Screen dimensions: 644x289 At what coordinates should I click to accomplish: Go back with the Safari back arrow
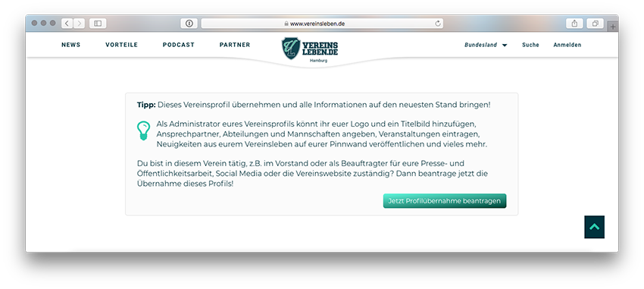pyautogui.click(x=67, y=24)
